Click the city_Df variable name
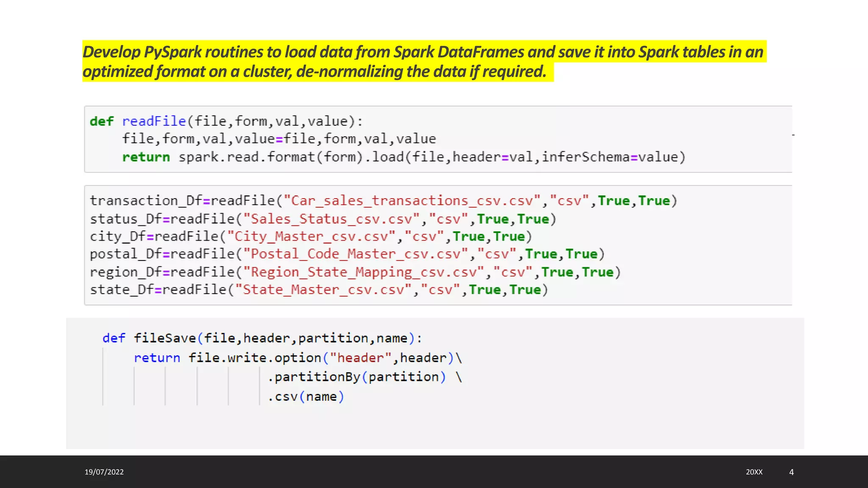 pos(118,236)
